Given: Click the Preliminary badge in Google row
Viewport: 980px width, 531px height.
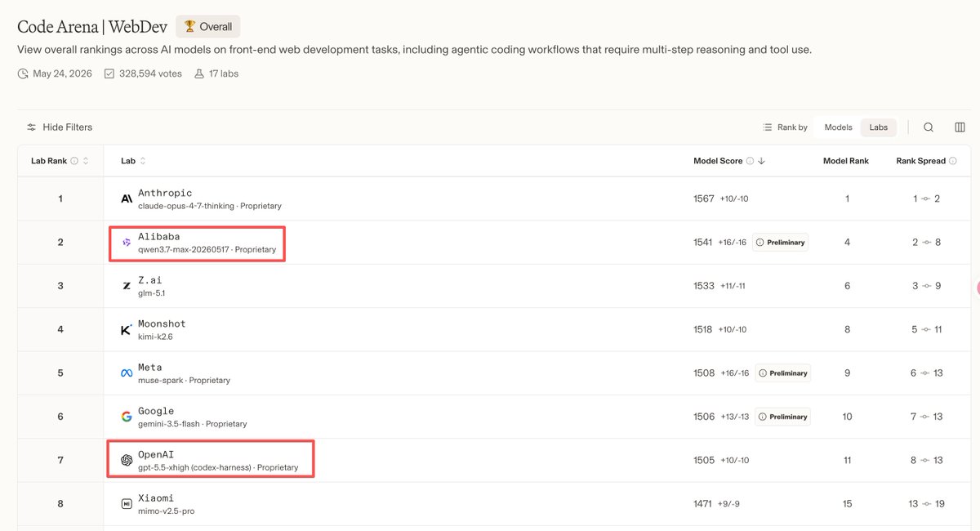Looking at the screenshot, I should 782,417.
